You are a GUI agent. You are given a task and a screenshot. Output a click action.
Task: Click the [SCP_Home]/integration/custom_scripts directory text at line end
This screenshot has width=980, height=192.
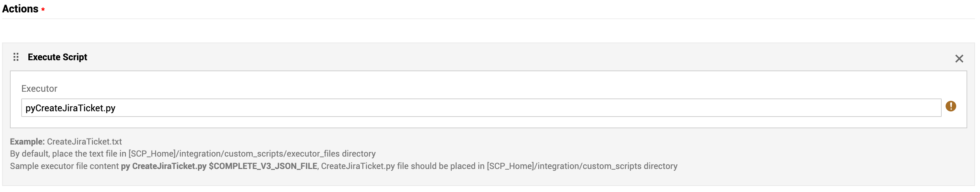(581, 166)
